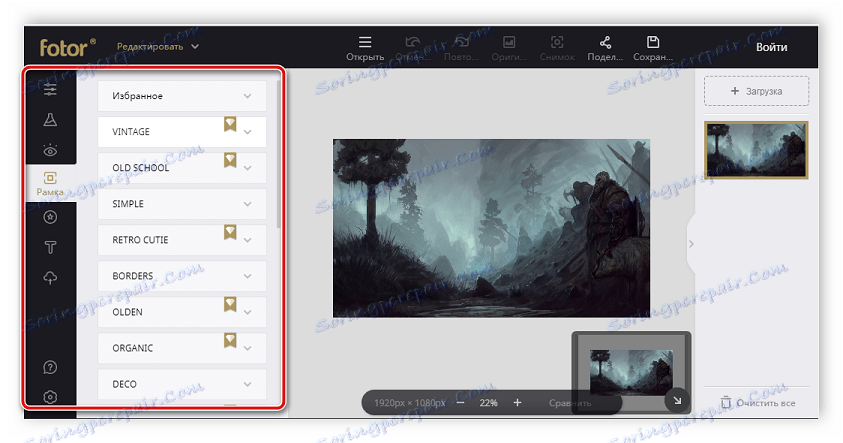This screenshot has height=443, width=843.
Task: Open the basic adjustments sliders panel
Action: [x=50, y=89]
